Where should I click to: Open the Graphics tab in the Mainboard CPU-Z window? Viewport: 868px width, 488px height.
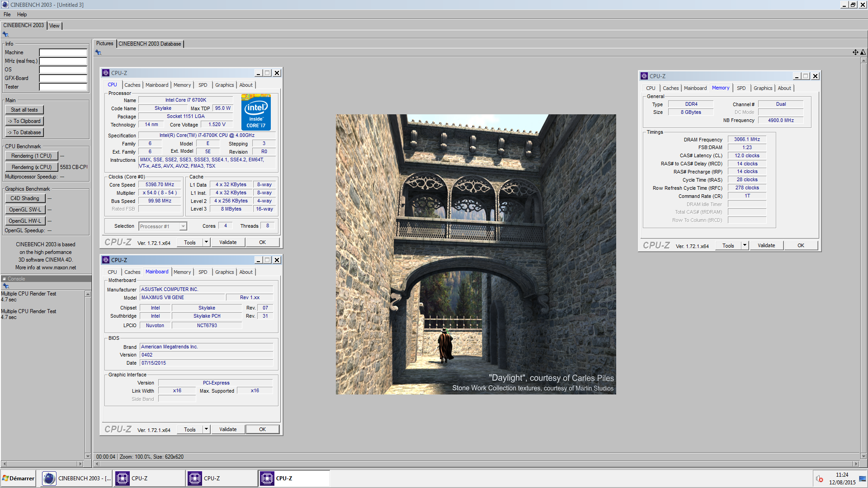[x=224, y=272]
